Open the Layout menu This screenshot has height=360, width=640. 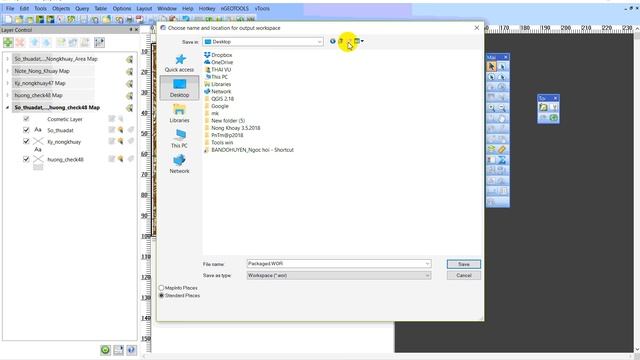(x=144, y=8)
